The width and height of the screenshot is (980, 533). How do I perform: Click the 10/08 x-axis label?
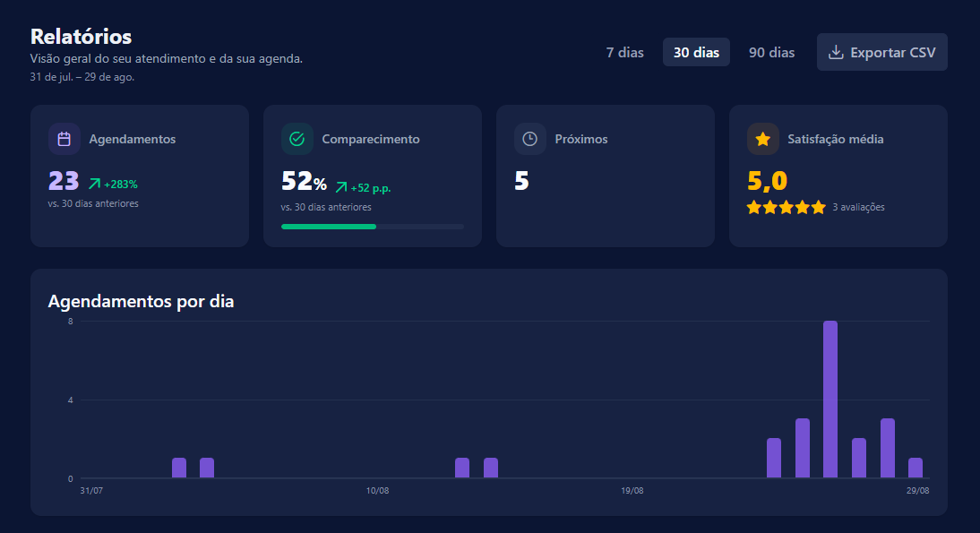(x=377, y=491)
